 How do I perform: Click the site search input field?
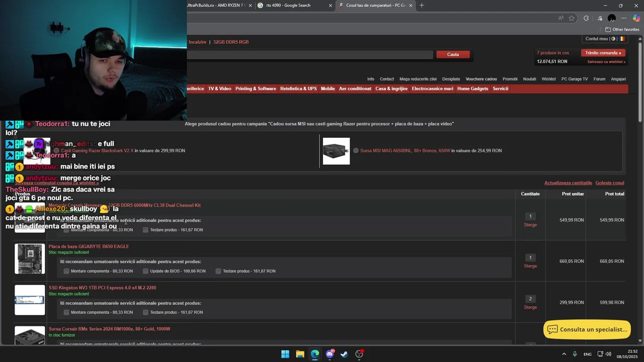(310, 55)
